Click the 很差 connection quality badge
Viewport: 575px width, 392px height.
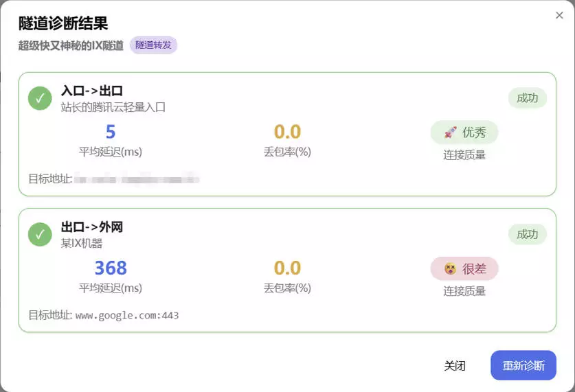tap(464, 268)
